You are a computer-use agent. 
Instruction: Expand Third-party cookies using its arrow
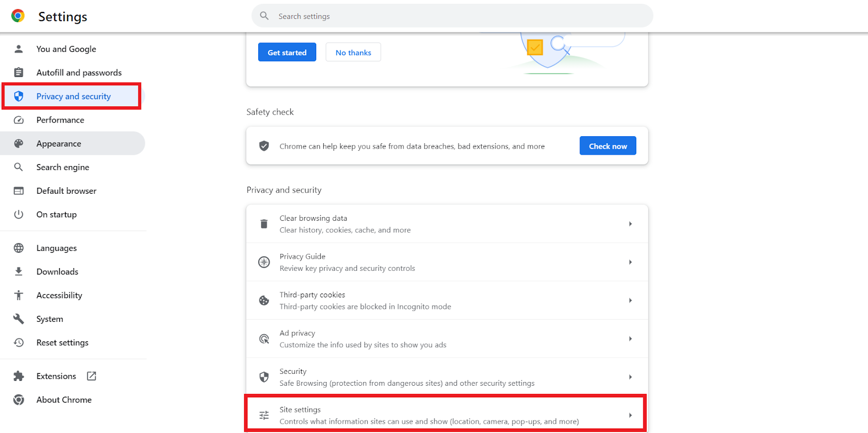(x=630, y=301)
